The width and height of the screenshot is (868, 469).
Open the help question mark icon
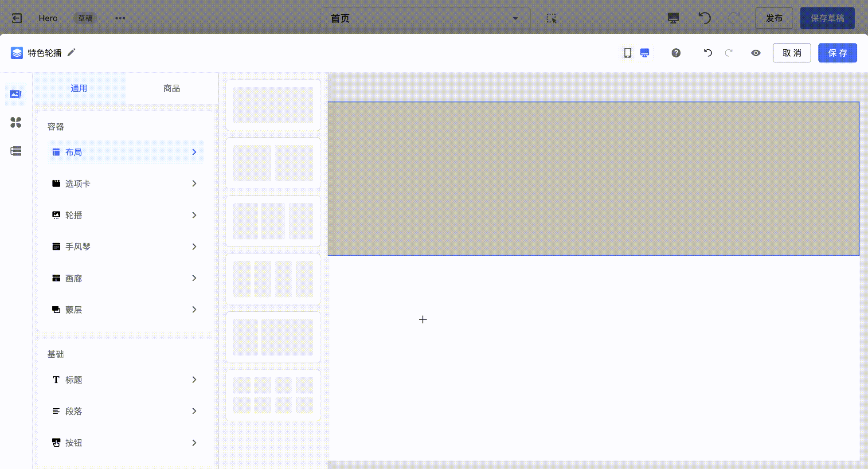676,53
